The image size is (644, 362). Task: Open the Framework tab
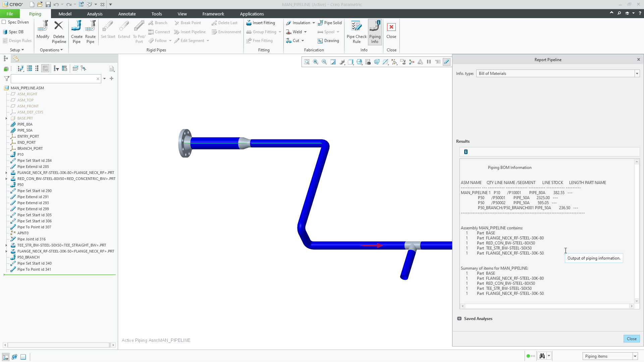213,14
